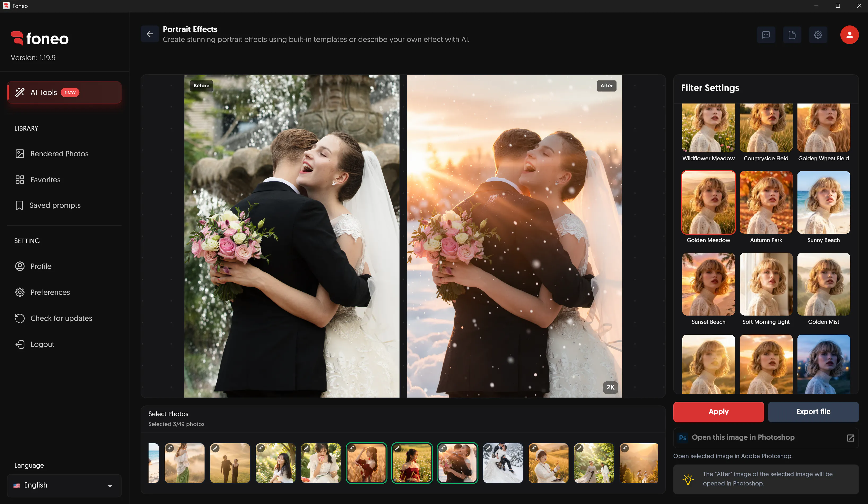The width and height of the screenshot is (868, 504).
Task: Deselect the wedding couple hugging photo thumbnail
Action: [457, 463]
